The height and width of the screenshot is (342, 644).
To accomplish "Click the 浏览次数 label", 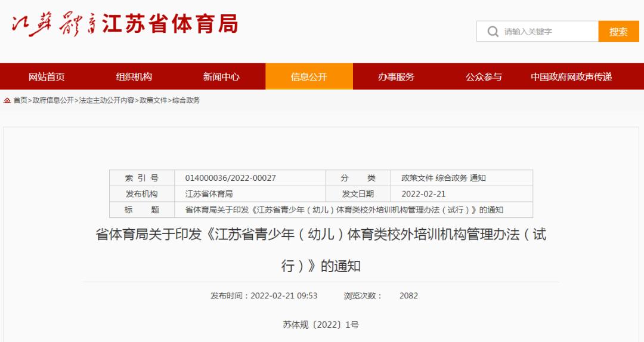I will click(x=363, y=295).
